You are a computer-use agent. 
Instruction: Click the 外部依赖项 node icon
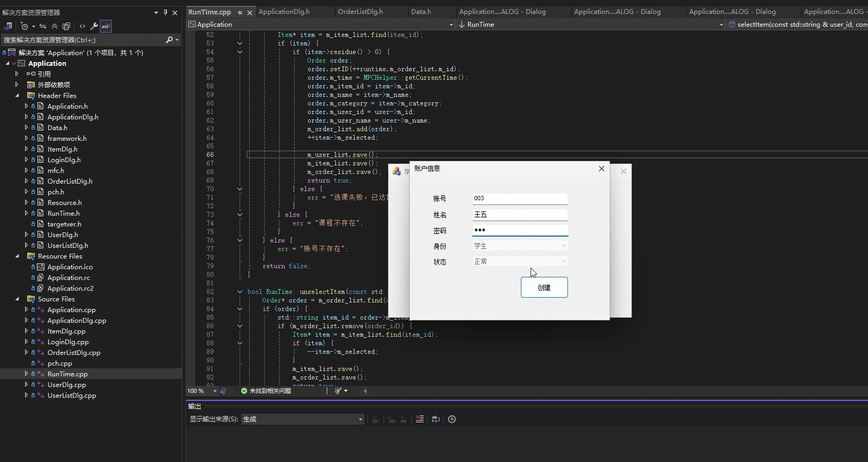[x=31, y=85]
